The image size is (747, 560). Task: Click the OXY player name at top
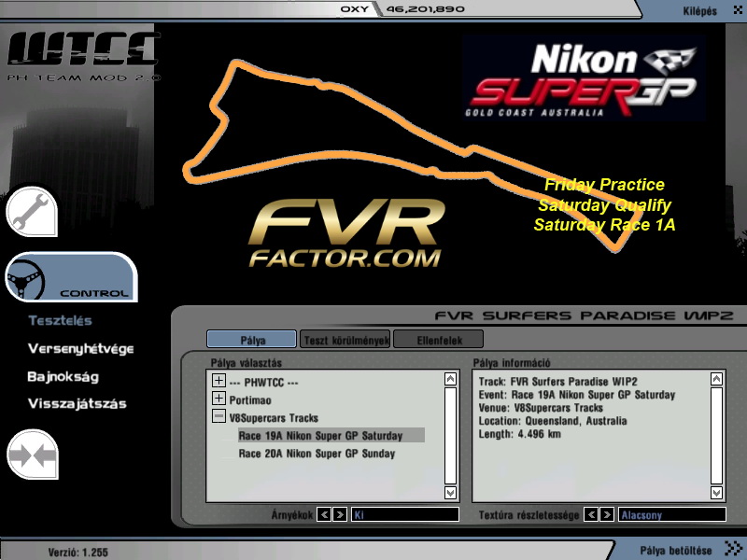point(355,9)
